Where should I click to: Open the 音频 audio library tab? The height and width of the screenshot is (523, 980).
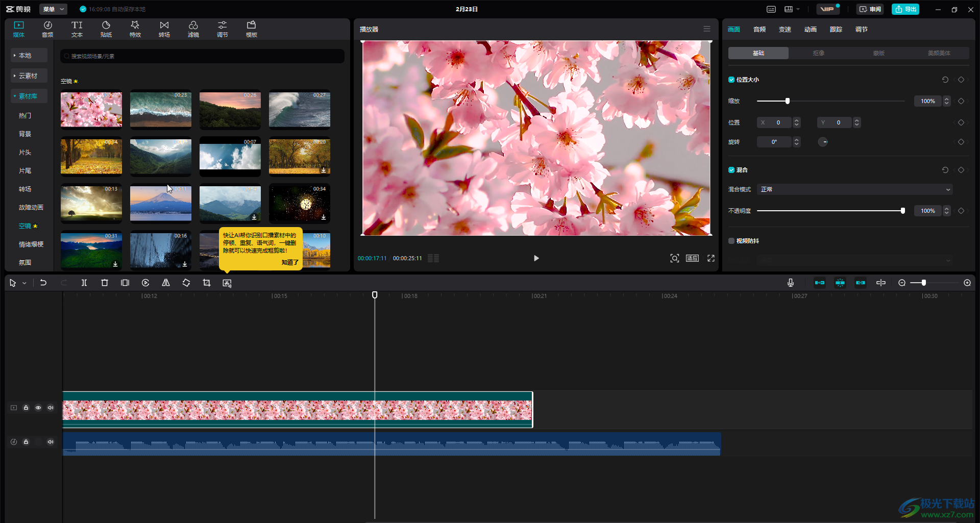click(47, 29)
